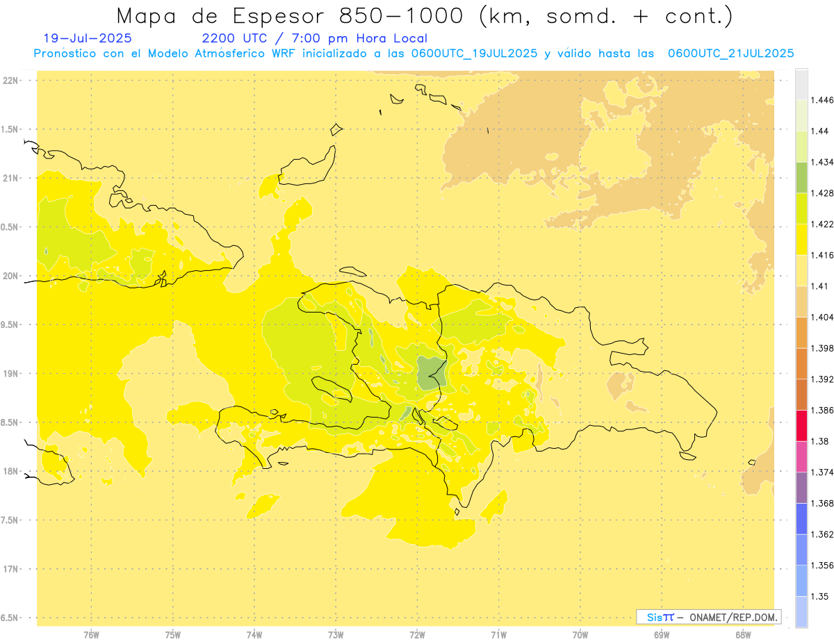
Task: Click the '69W' longitude label
Action: coord(662,634)
